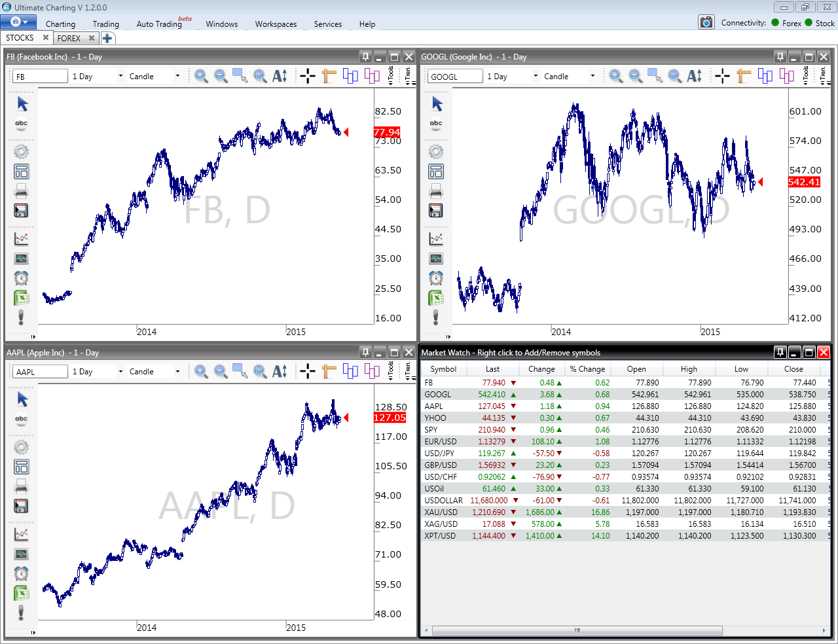838x644 pixels.
Task: Select the zoom out tool on GOOGL chart
Action: tap(636, 76)
